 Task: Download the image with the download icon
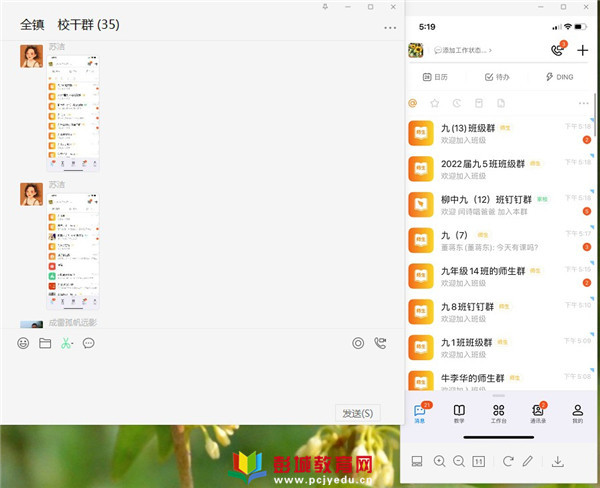pos(558,461)
